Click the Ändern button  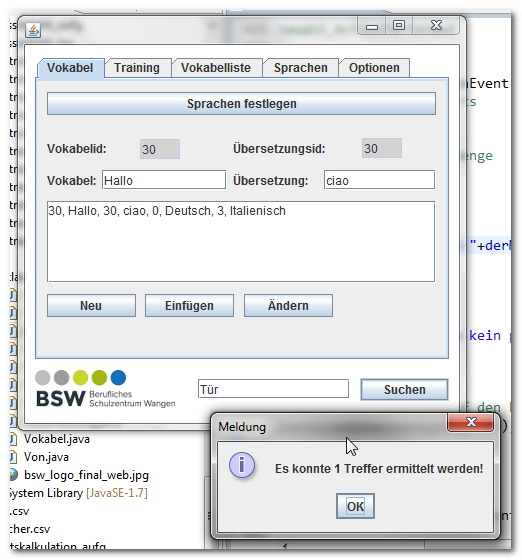288,306
